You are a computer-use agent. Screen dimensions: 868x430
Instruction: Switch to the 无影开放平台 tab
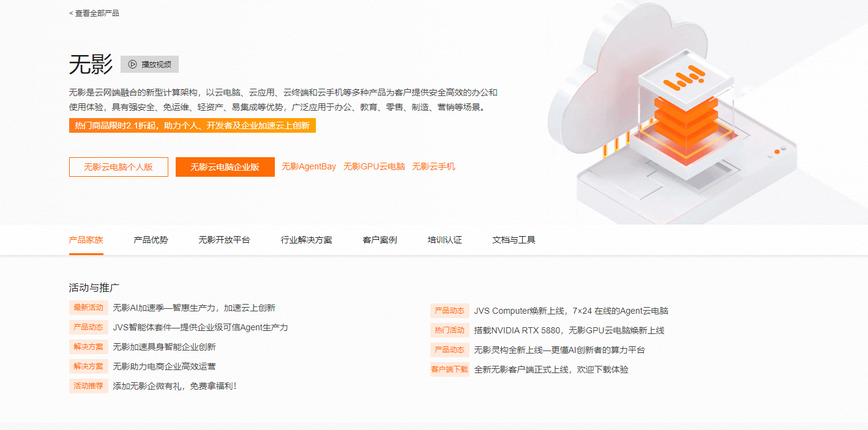click(224, 240)
